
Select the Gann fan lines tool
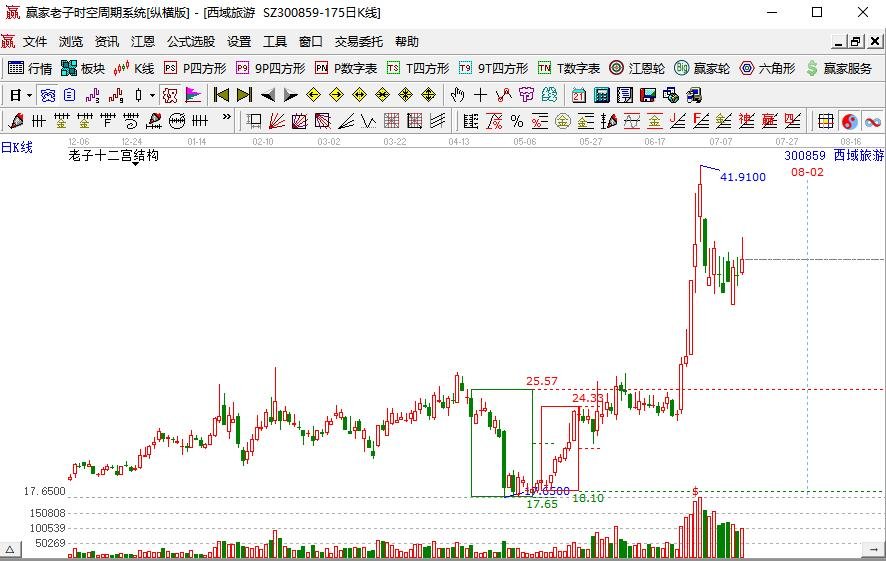coord(276,121)
